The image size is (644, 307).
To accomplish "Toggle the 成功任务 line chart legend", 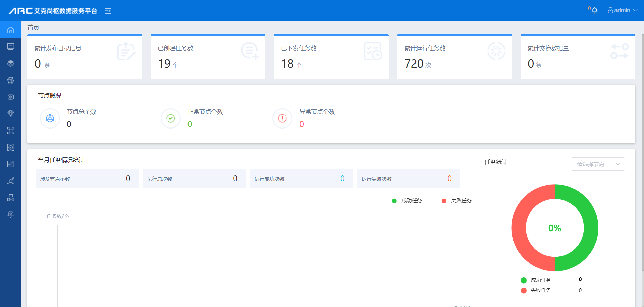I will click(406, 201).
